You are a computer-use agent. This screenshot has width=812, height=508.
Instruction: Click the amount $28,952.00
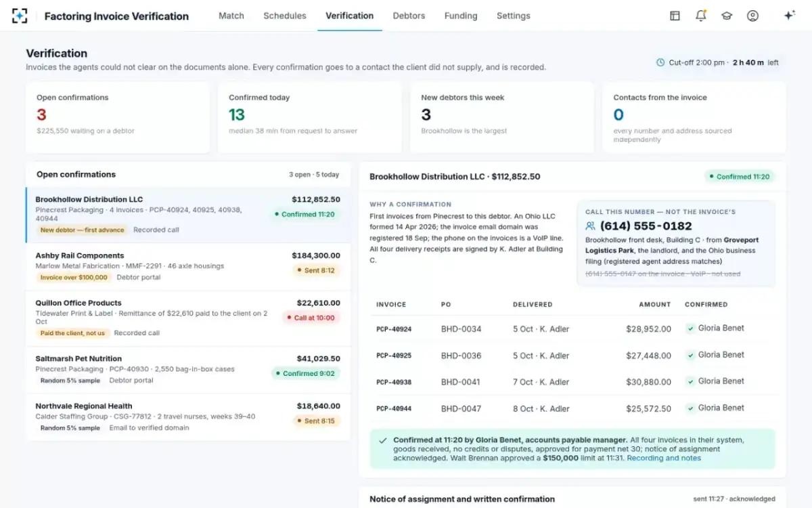648,329
